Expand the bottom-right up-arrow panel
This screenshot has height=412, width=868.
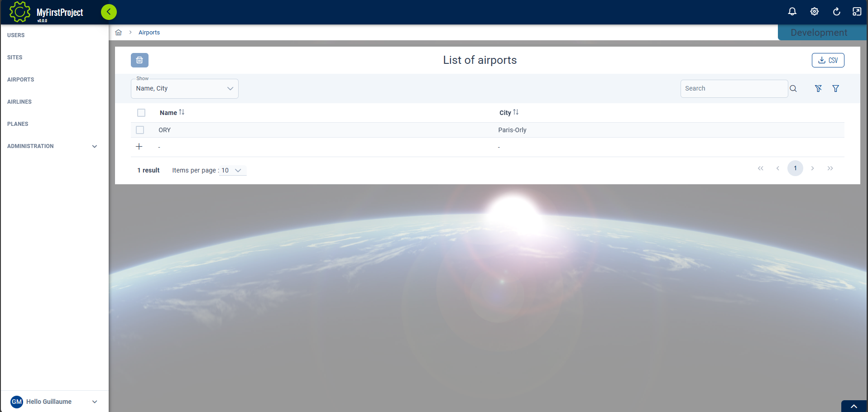pyautogui.click(x=854, y=407)
